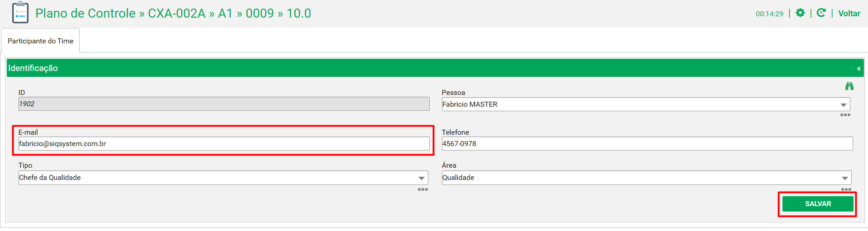Screen dimensions: 868x231
Task: Open the three-dots options under Área
Action: point(846,189)
